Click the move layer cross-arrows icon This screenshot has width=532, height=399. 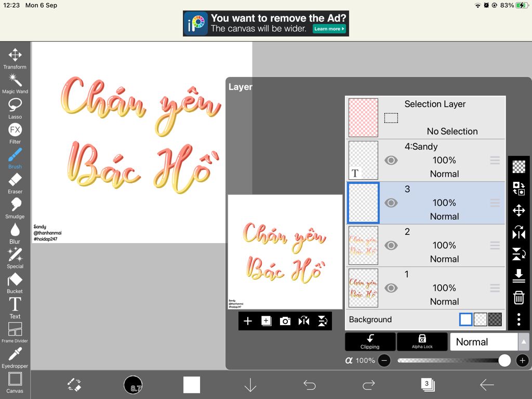519,210
